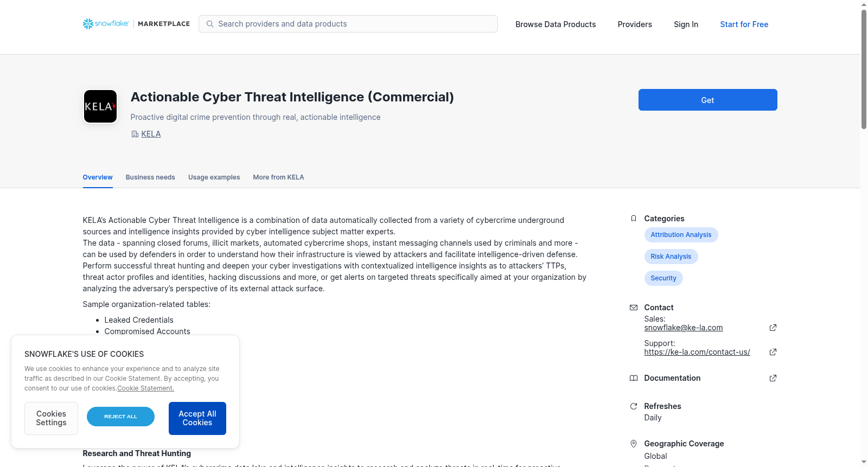868x467 pixels.
Task: Click Sign In in the header
Action: [x=686, y=24]
